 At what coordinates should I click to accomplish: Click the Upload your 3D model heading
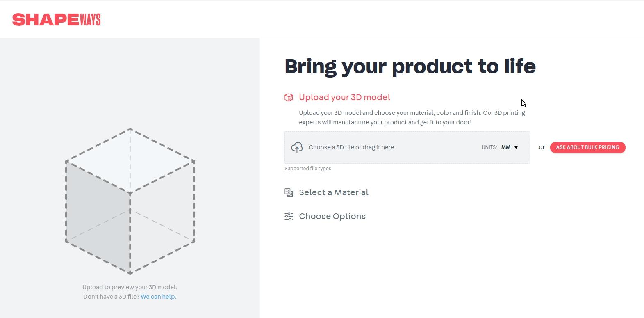point(344,97)
